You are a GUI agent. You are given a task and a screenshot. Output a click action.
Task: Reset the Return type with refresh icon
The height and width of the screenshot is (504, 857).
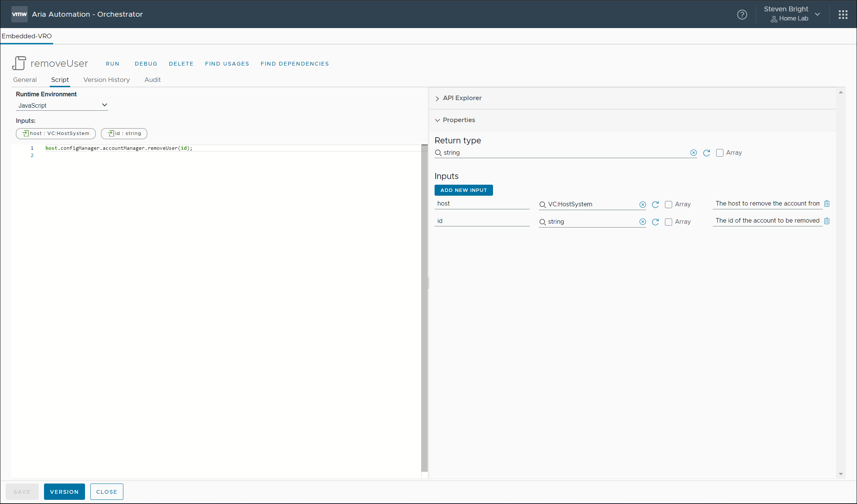(706, 153)
